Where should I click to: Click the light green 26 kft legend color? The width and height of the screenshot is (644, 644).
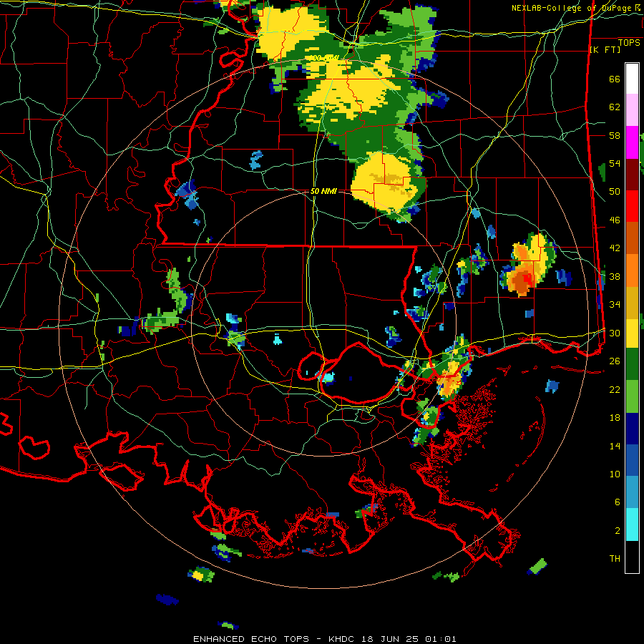(x=632, y=396)
